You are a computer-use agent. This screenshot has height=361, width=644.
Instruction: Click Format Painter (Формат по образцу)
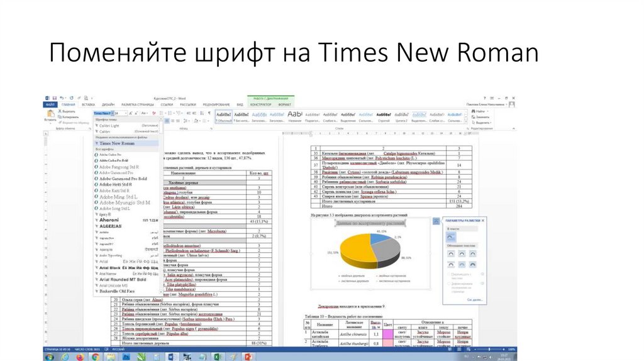click(x=74, y=123)
